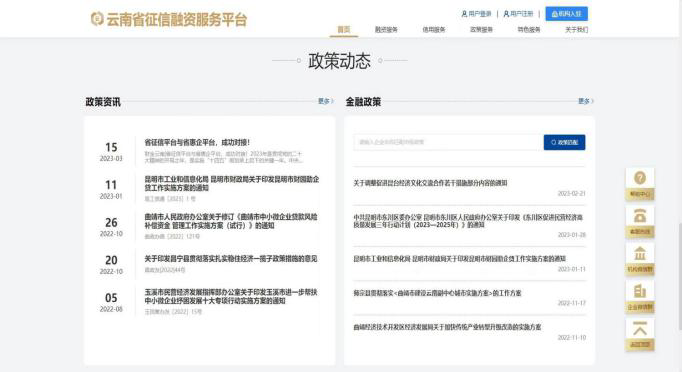Open the 政策服务 navigation tab
682x372 pixels.
pos(481,30)
